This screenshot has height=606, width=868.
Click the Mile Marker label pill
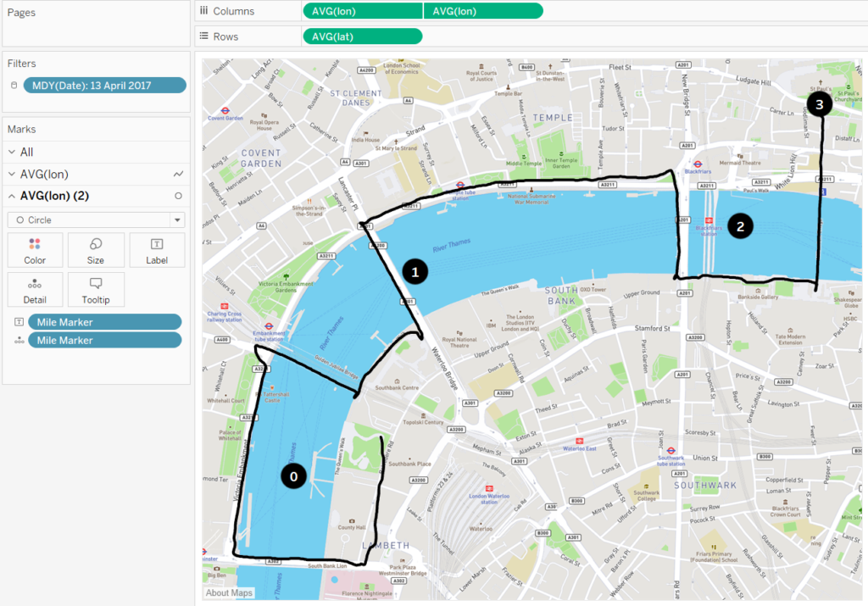click(x=104, y=322)
